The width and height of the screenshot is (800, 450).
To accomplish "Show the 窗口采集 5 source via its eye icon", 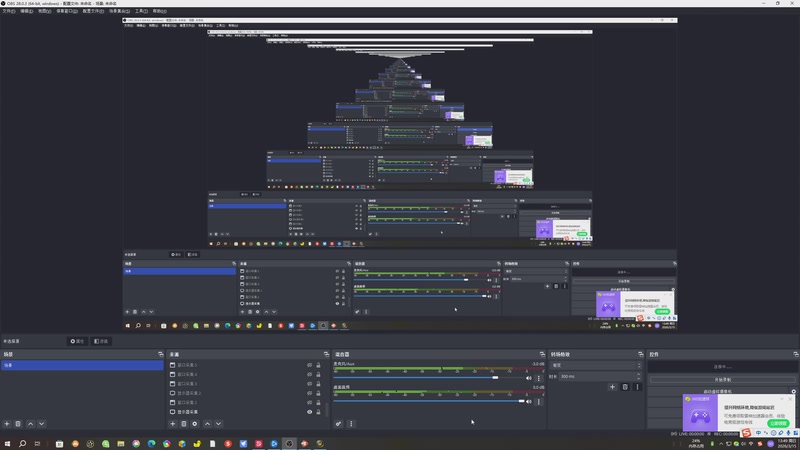I will 309,365.
